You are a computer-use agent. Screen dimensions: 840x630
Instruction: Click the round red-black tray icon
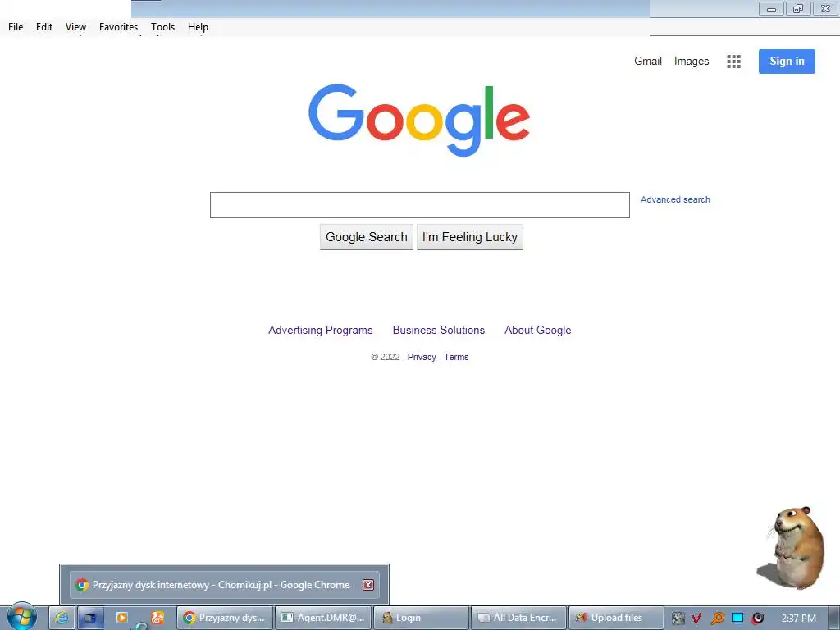tap(757, 619)
